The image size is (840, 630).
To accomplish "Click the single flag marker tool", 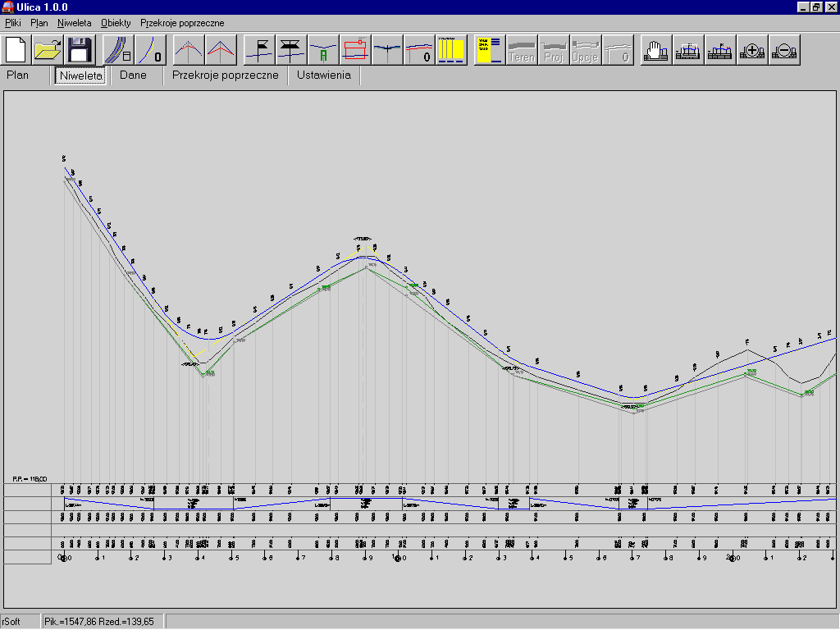I will point(260,50).
